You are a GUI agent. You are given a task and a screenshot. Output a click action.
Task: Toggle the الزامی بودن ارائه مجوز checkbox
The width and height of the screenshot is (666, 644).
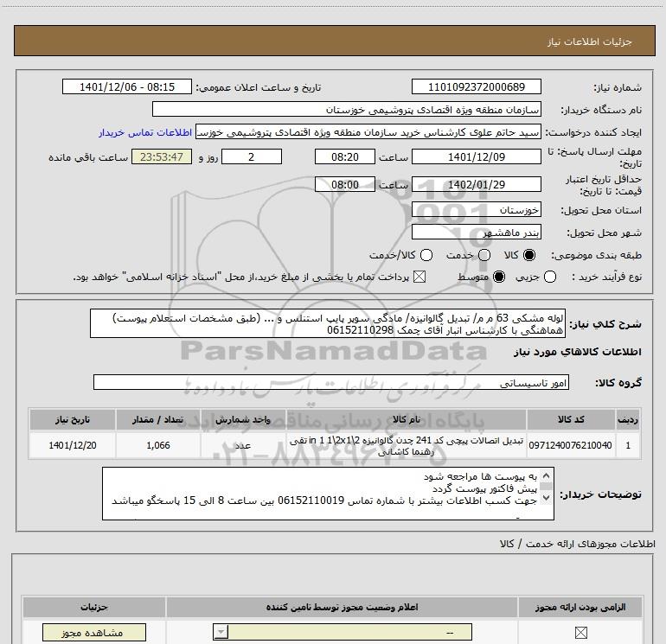(580, 633)
